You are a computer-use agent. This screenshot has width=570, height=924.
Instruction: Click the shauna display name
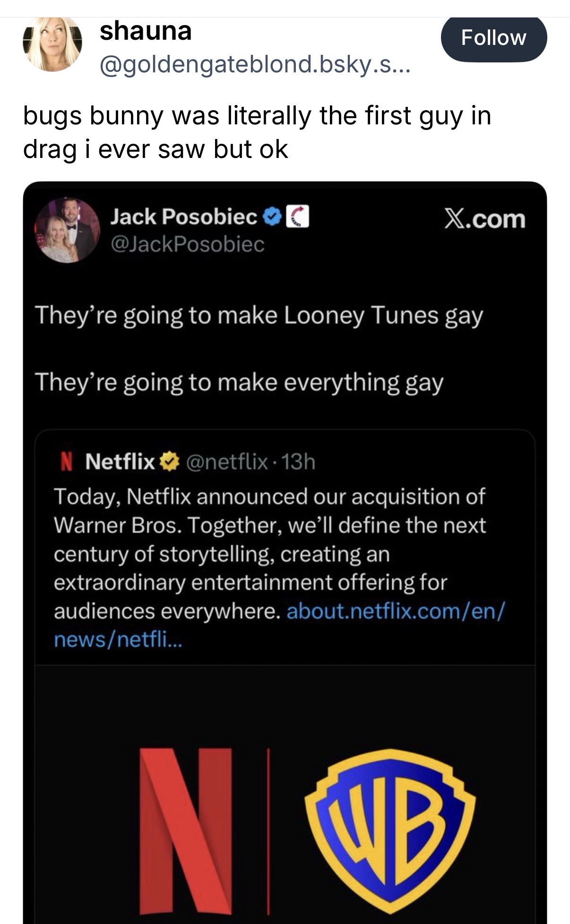[x=146, y=31]
